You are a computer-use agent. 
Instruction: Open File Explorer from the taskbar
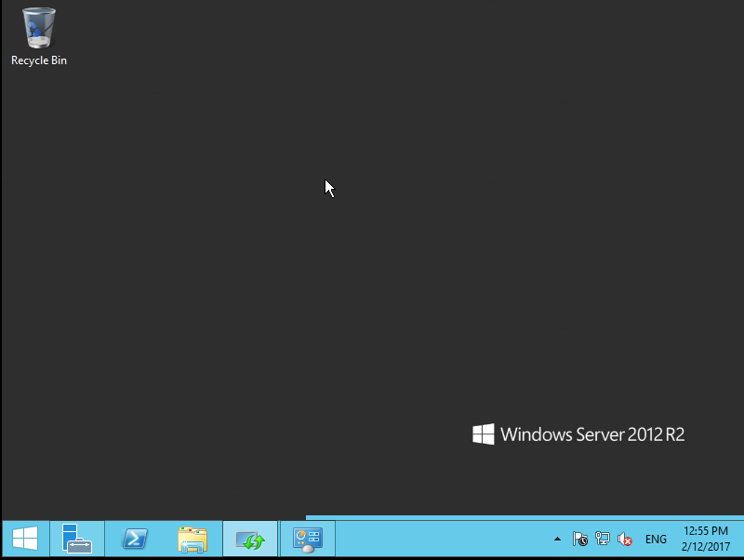(193, 539)
